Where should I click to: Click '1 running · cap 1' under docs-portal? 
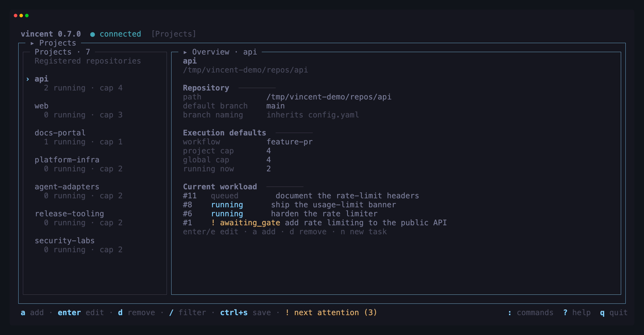pyautogui.click(x=83, y=142)
